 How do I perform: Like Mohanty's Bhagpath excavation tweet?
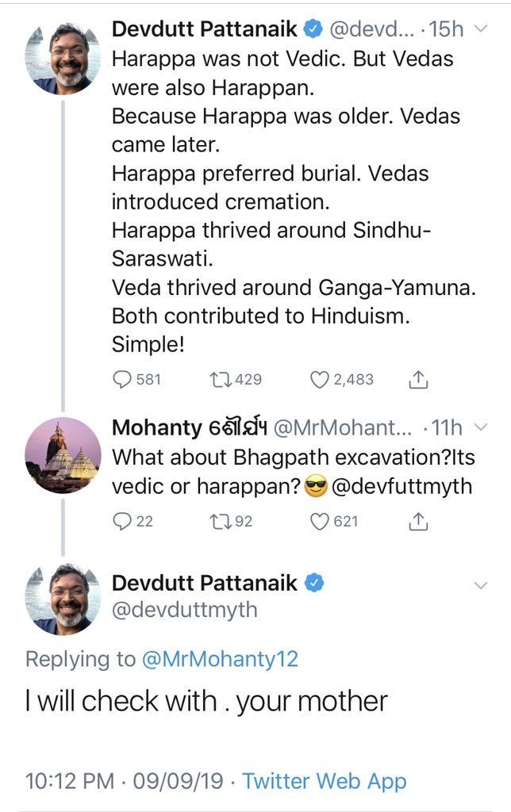(x=319, y=521)
